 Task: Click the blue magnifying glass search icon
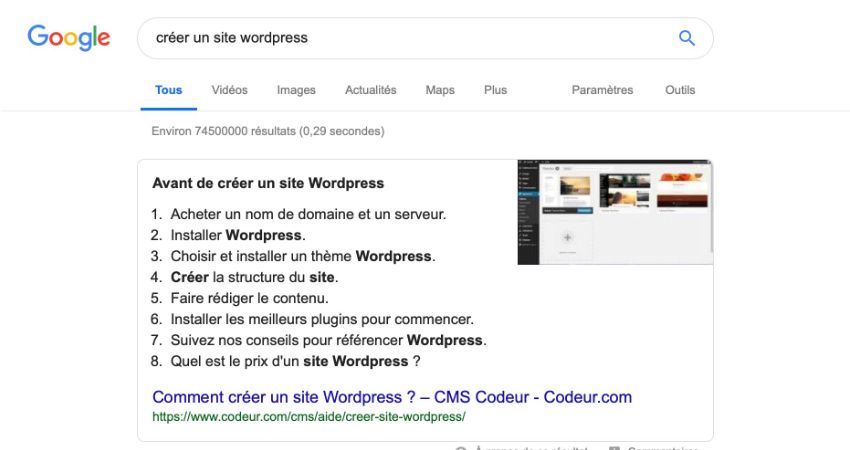686,38
